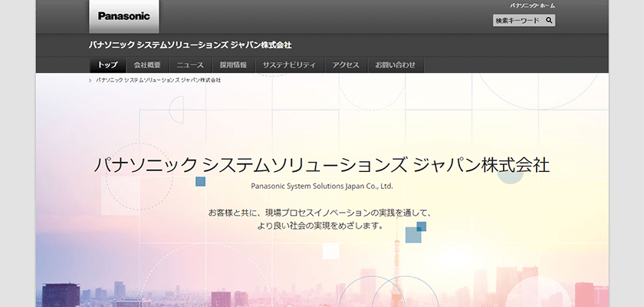644x307 pixels.
Task: Click the お客様と共に slogan line
Action: [319, 213]
